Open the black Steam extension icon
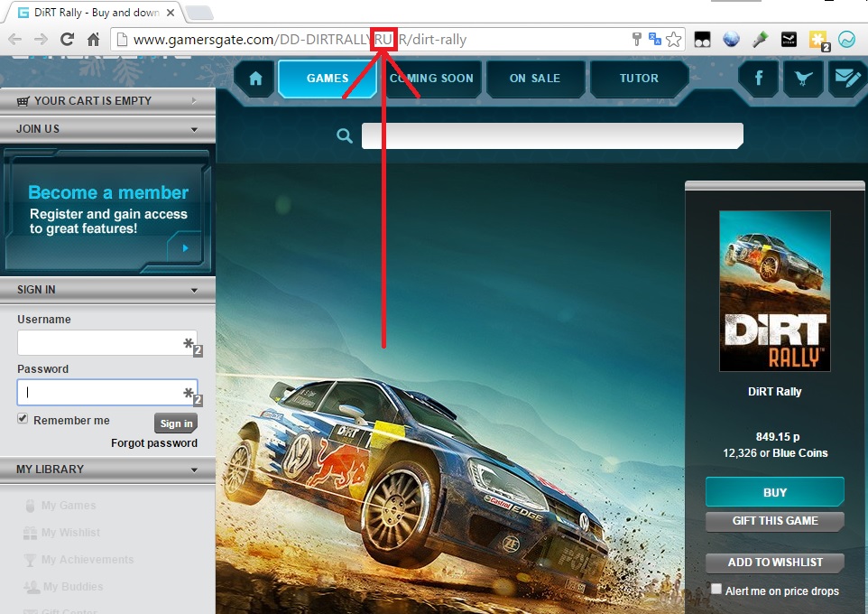This screenshot has width=868, height=614. point(789,40)
